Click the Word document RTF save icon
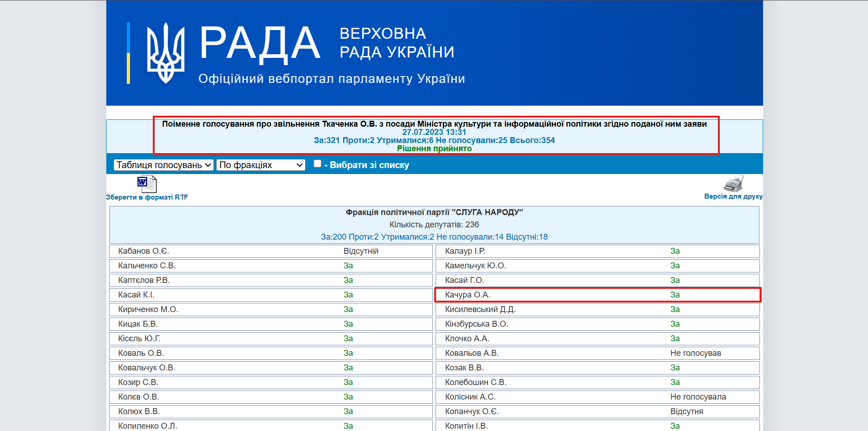 pos(147,184)
